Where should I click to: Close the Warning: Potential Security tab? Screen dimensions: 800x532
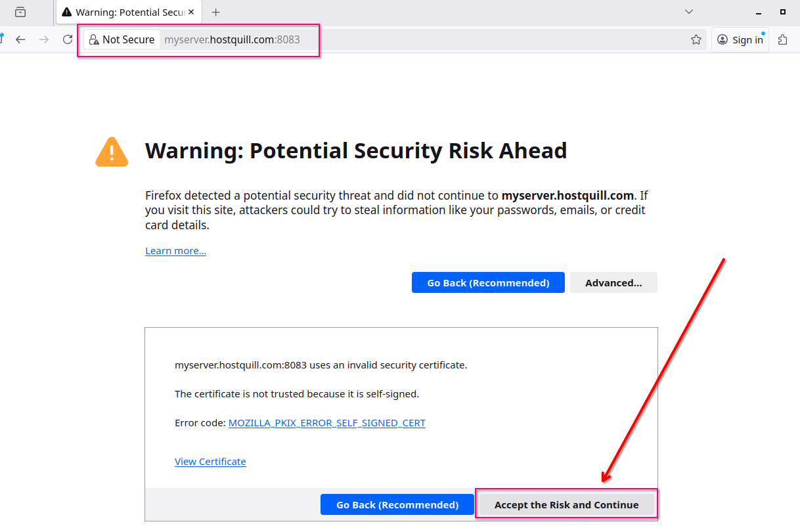(x=191, y=12)
